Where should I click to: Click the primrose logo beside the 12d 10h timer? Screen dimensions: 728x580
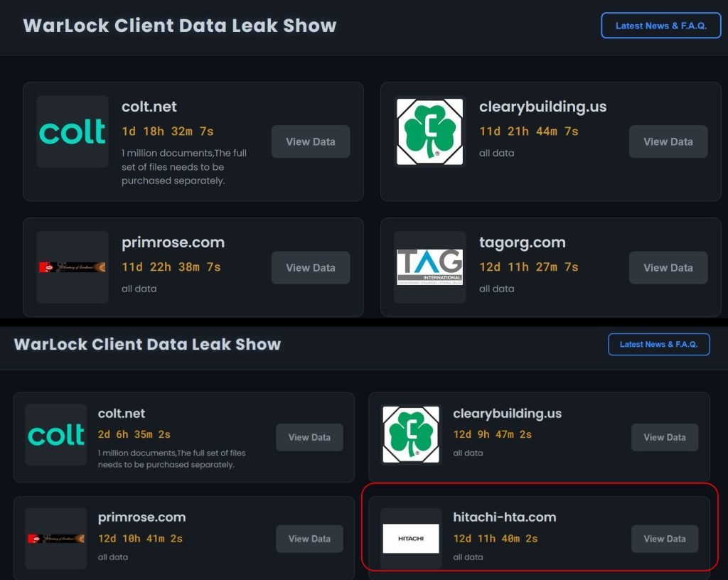56,539
